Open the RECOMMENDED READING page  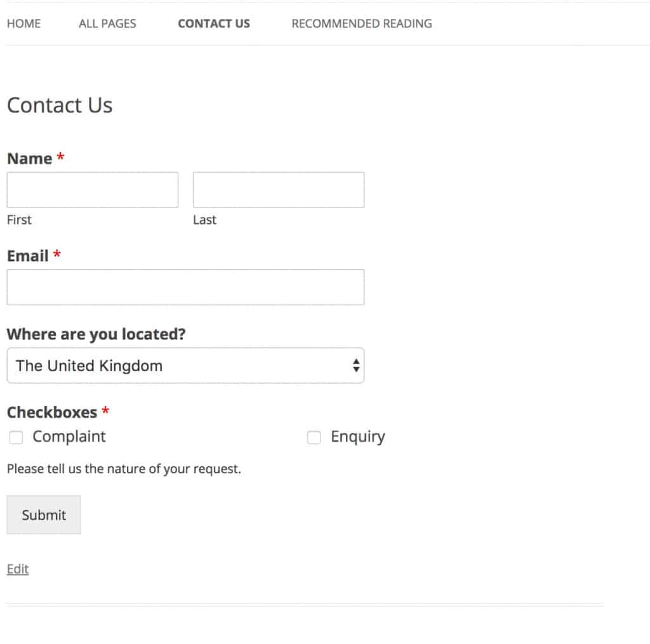coord(362,23)
